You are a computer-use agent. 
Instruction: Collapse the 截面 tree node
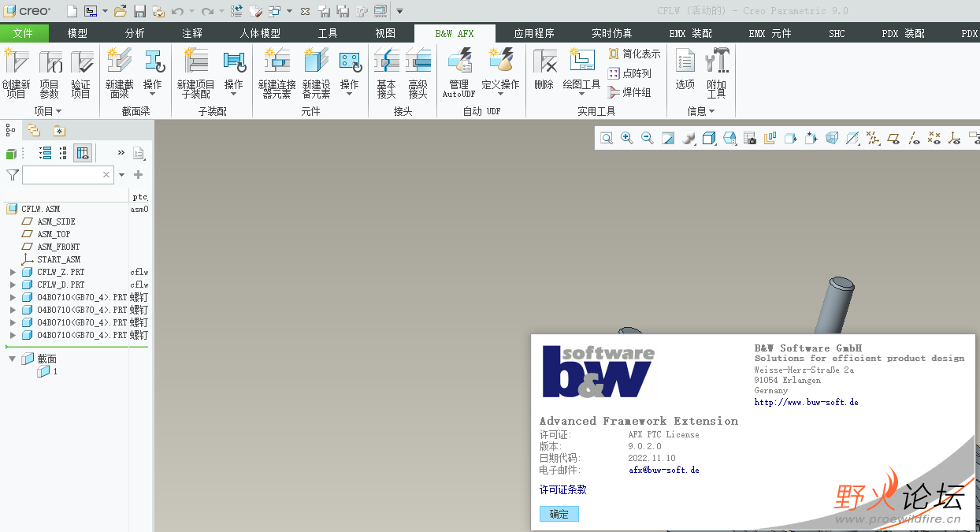[x=13, y=359]
